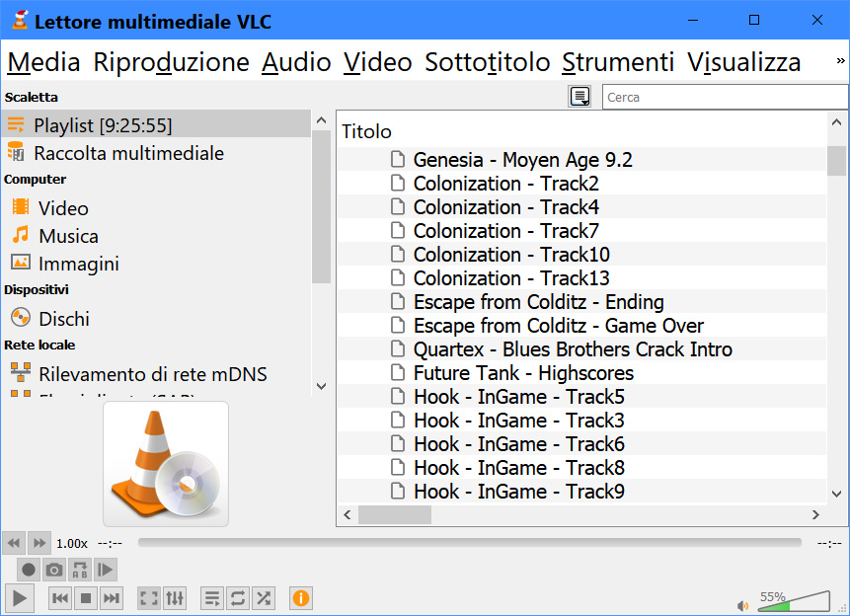The height and width of the screenshot is (616, 850).
Task: Open the Visualizza menu
Action: 744,62
